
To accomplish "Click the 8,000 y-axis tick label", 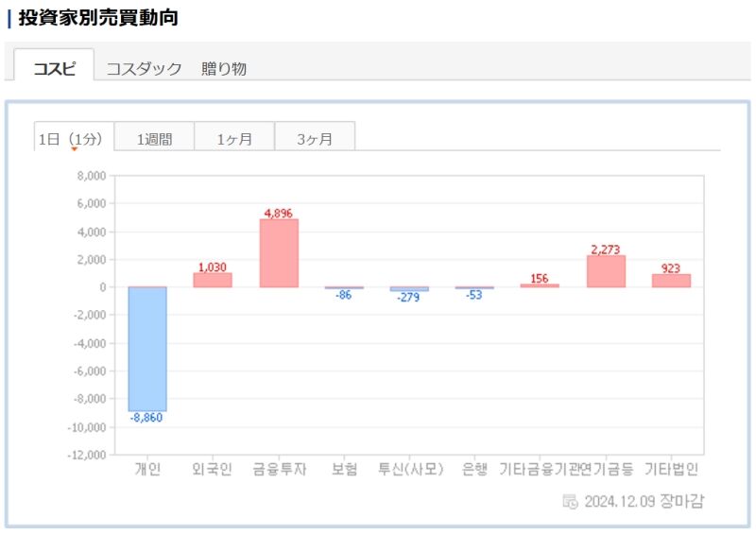I will click(92, 176).
